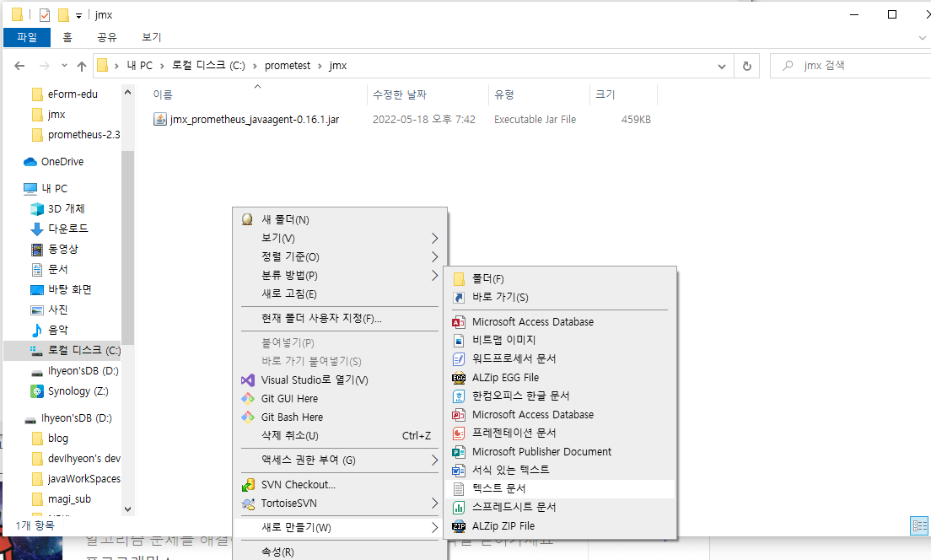The width and height of the screenshot is (931, 560).
Task: Create new ALZip EGG File
Action: pos(560,377)
